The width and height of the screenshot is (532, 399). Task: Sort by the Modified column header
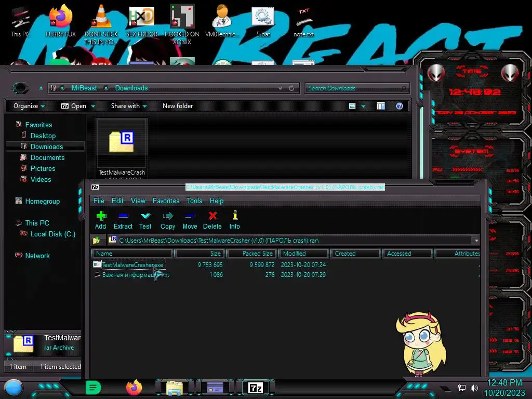tap(303, 254)
